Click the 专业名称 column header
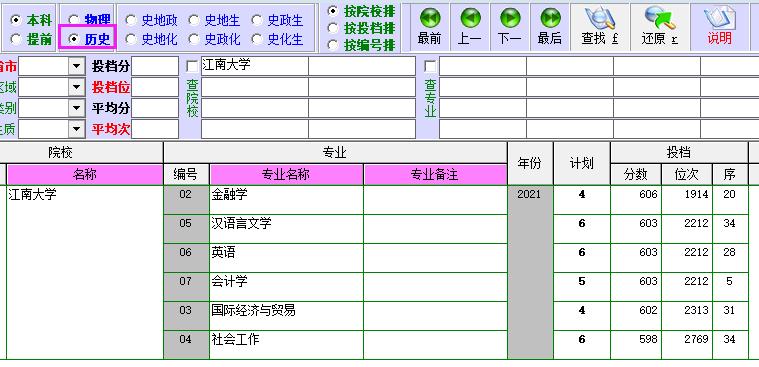Screen dimensions: 759x367 tap(286, 175)
